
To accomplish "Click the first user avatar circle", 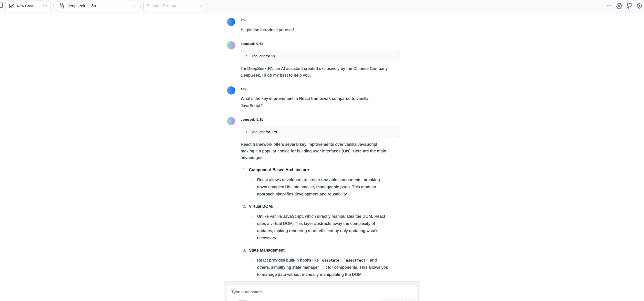I will [231, 22].
